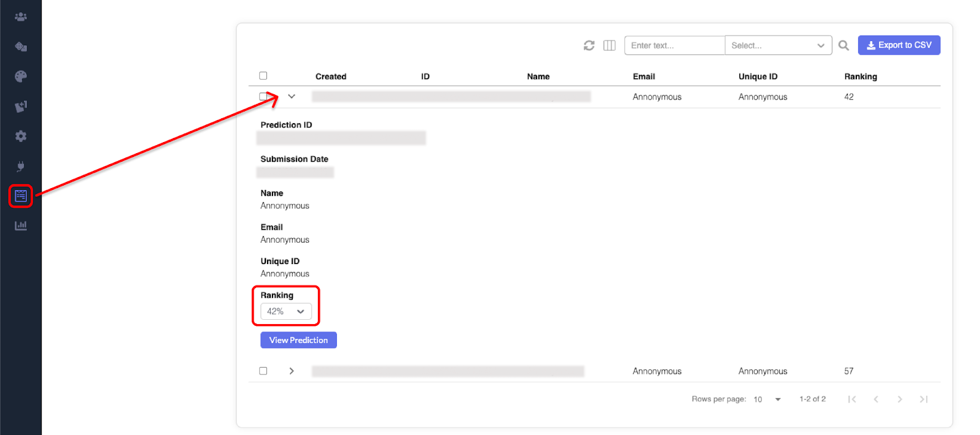Open the Ranking 42% dropdown
Screen dimensions: 980x435
(x=286, y=312)
